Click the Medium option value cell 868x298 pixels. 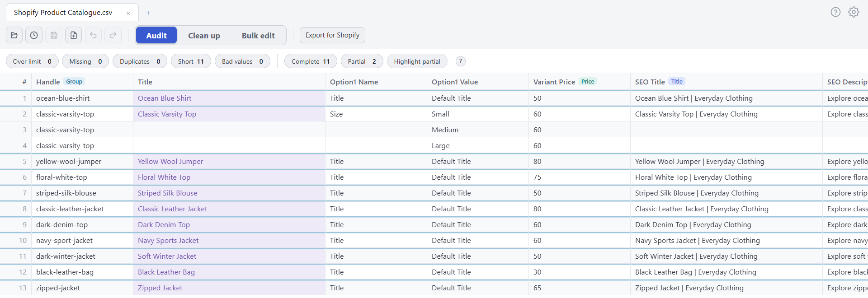click(478, 130)
